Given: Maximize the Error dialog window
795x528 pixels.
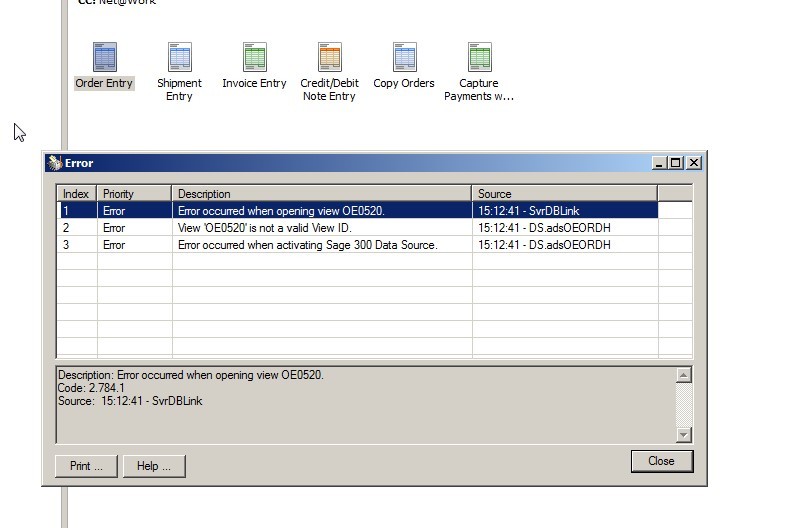Looking at the screenshot, I should [x=675, y=163].
